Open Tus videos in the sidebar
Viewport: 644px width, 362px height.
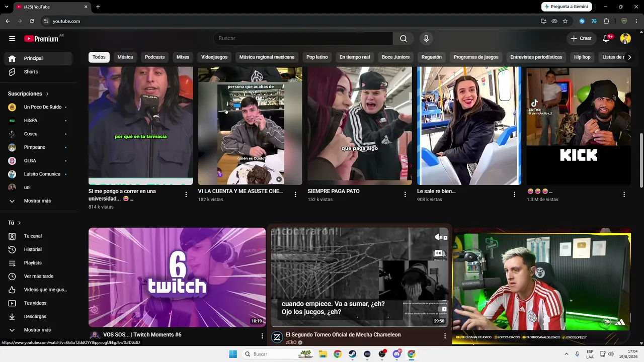pos(39,303)
